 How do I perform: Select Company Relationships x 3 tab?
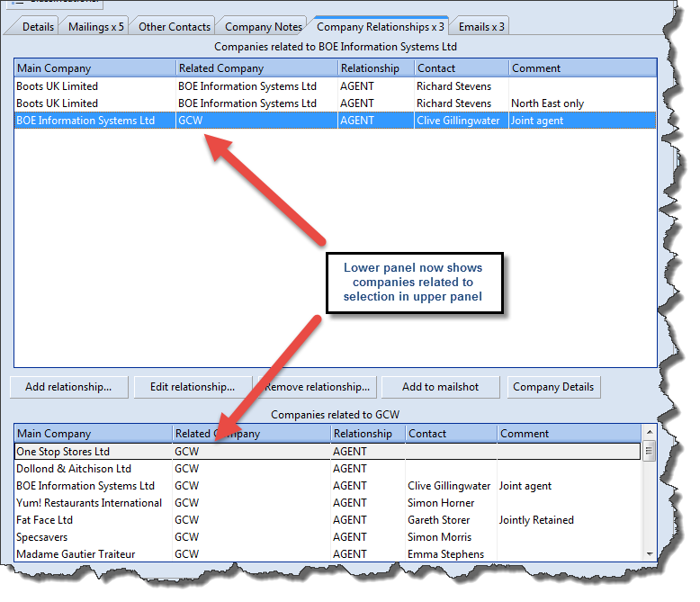[x=381, y=27]
